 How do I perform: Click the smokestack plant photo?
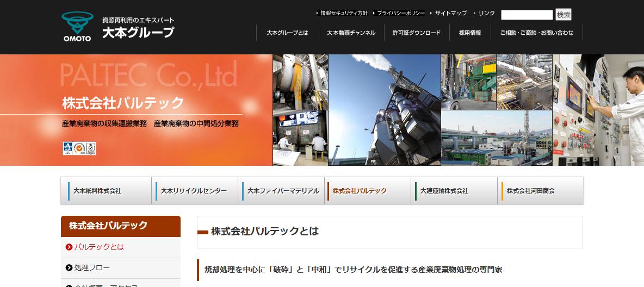[385, 110]
